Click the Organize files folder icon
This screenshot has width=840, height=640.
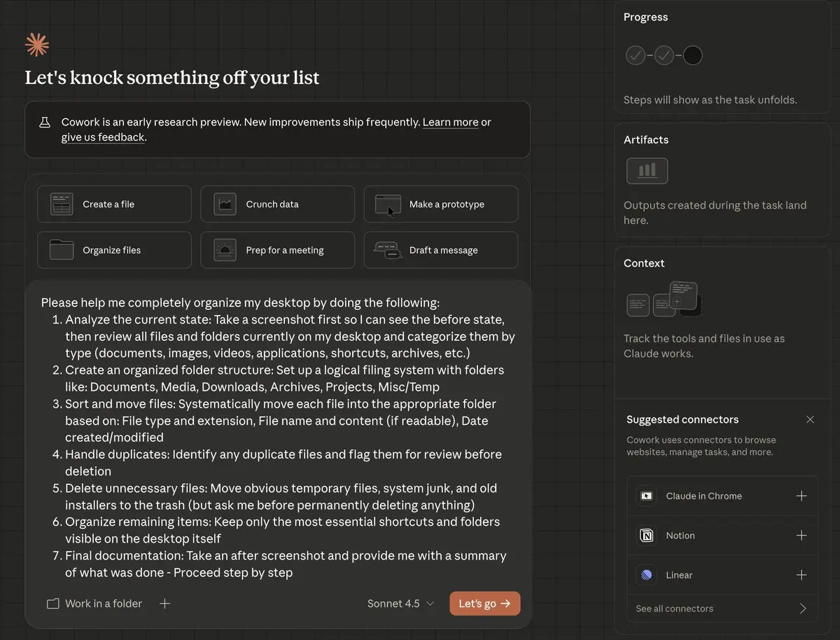click(x=62, y=250)
